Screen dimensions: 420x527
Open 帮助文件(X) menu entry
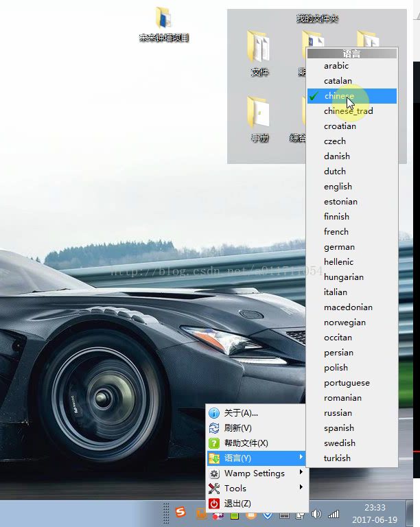[x=256, y=443]
